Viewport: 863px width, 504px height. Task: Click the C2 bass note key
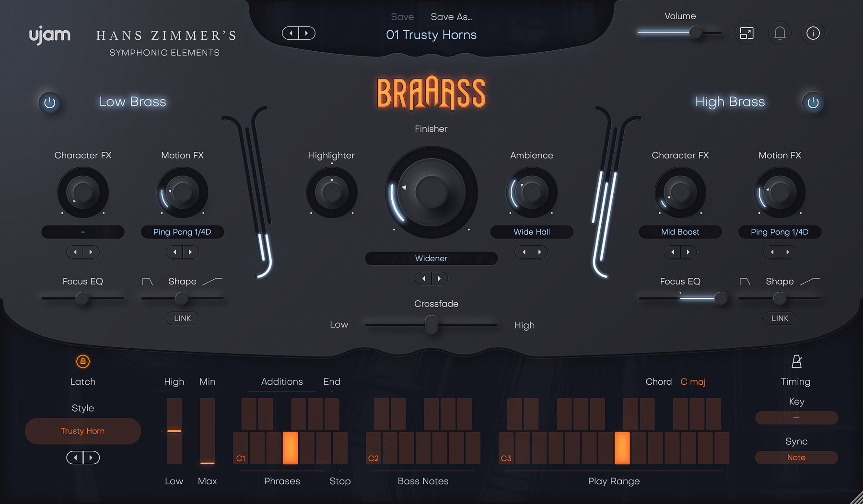click(x=373, y=448)
